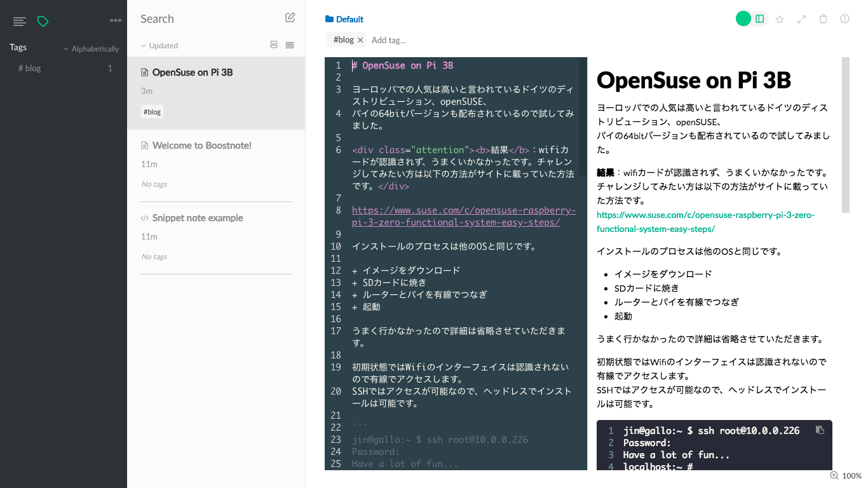This screenshot has height=488, width=868.
Task: Click the Default folder icon
Action: [x=329, y=19]
